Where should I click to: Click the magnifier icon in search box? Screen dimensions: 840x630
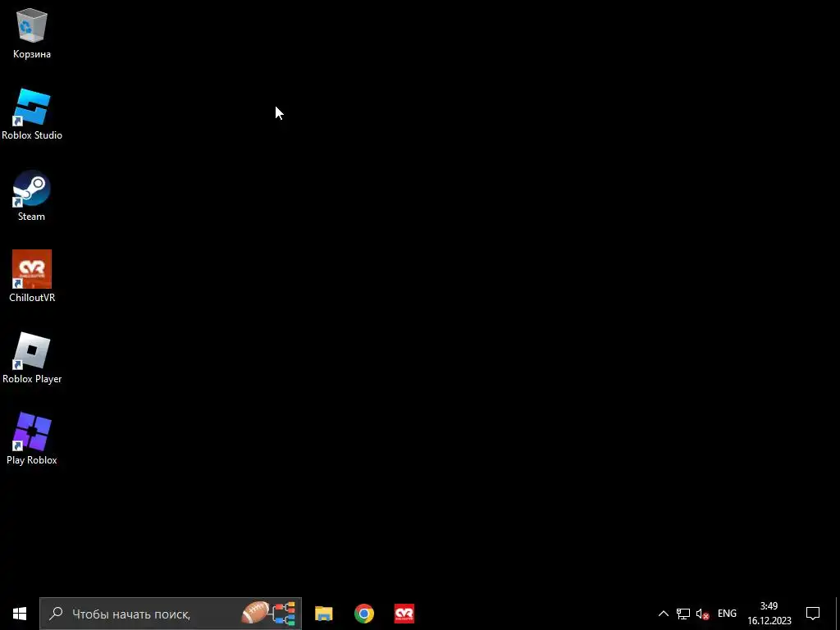(55, 614)
